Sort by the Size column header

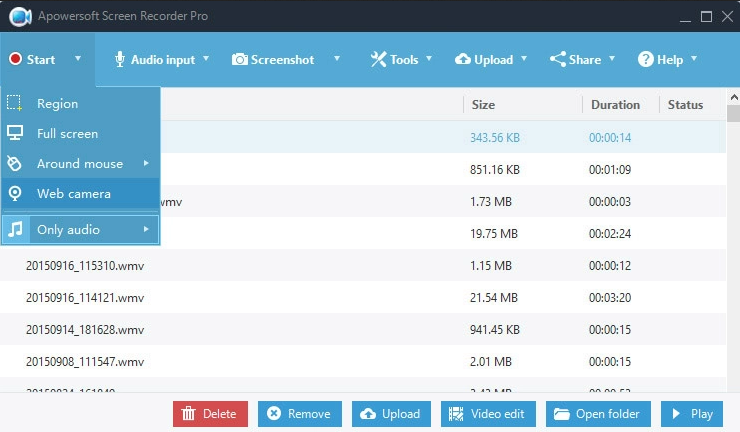[x=483, y=104]
